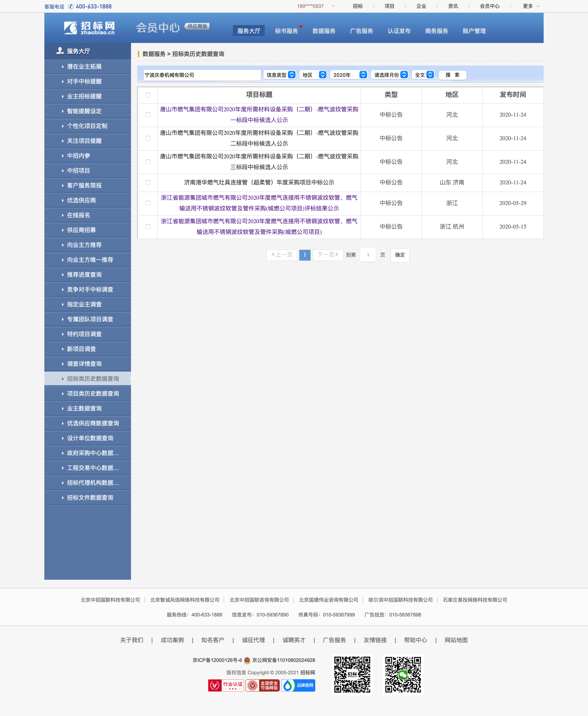Click the WeChat QR code image

pos(403,674)
